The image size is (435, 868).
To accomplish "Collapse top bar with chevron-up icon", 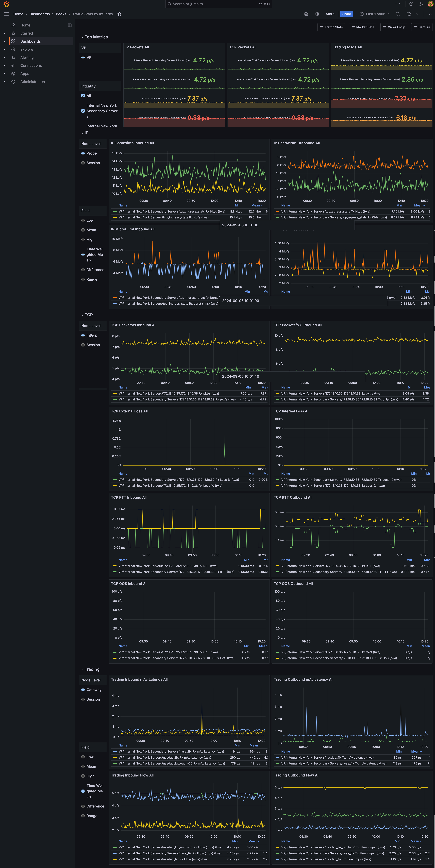I will tap(430, 14).
